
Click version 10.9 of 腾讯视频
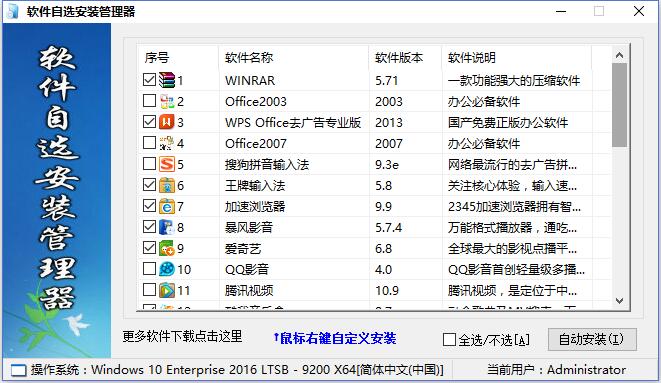tap(387, 290)
